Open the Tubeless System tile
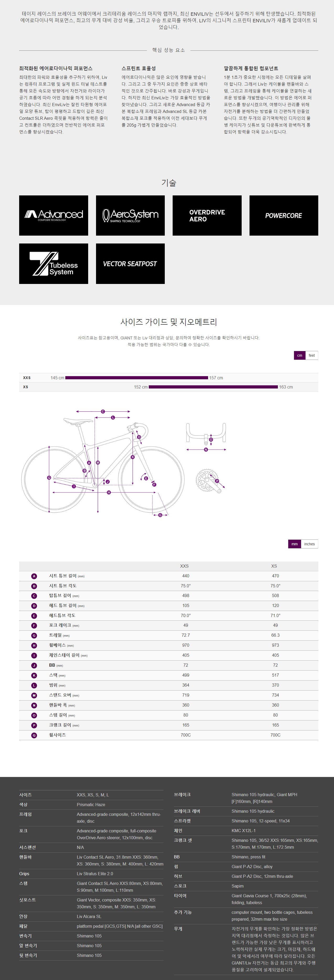The image size is (334, 980). point(54,264)
